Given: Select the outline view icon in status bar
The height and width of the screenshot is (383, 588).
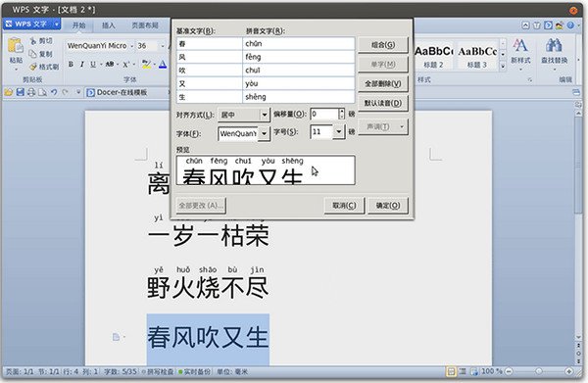Looking at the screenshot, I should (x=463, y=371).
